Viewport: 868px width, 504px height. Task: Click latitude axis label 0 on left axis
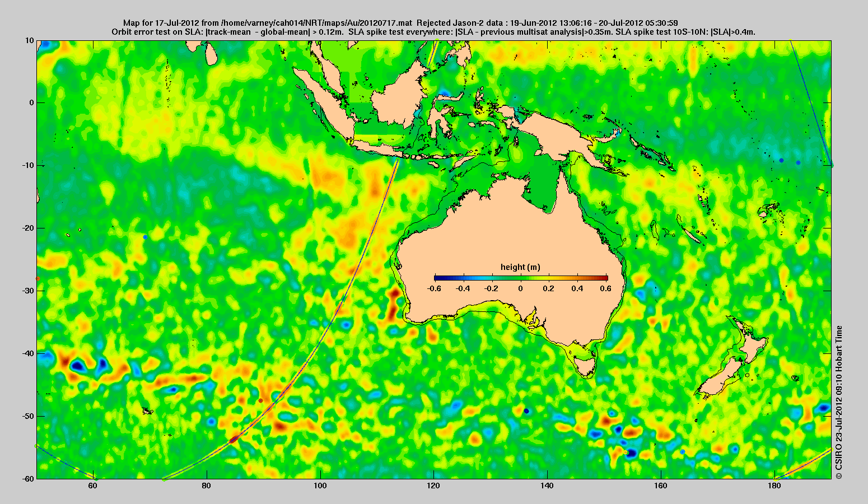(x=32, y=103)
